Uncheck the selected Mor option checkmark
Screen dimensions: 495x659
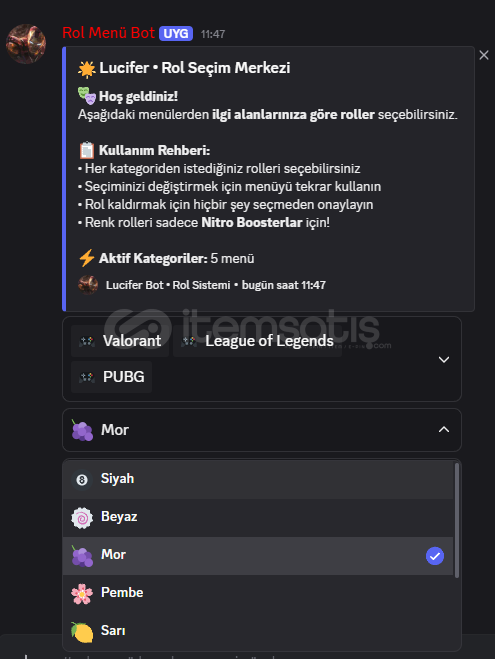coord(435,556)
